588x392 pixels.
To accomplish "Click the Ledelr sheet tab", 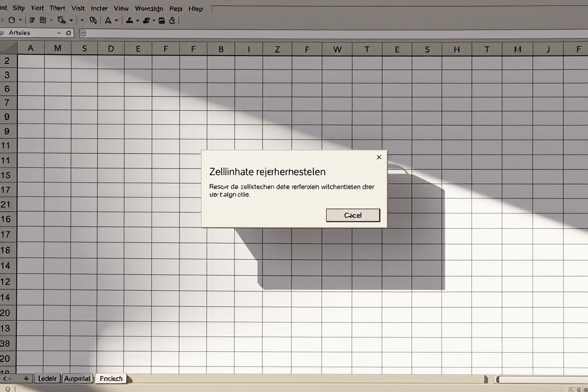I will 47,378.
